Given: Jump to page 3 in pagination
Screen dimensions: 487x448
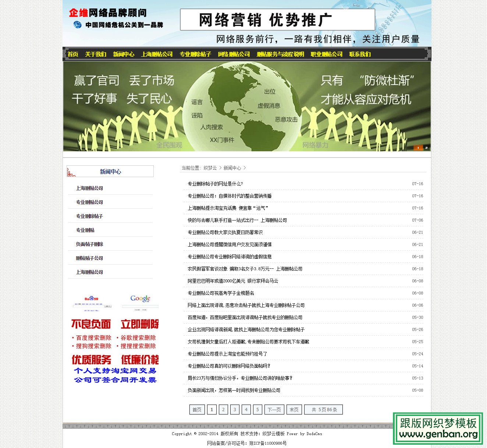Looking at the screenshot, I should coord(235,409).
